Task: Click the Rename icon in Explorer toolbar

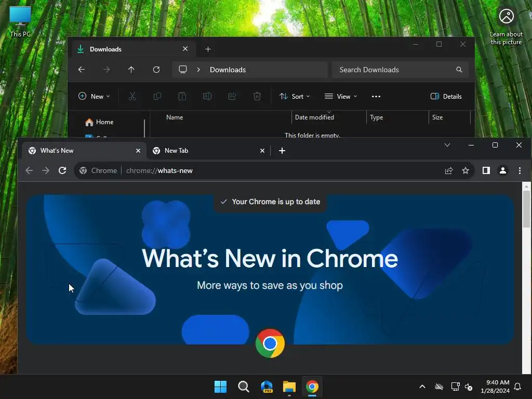Action: (x=207, y=96)
